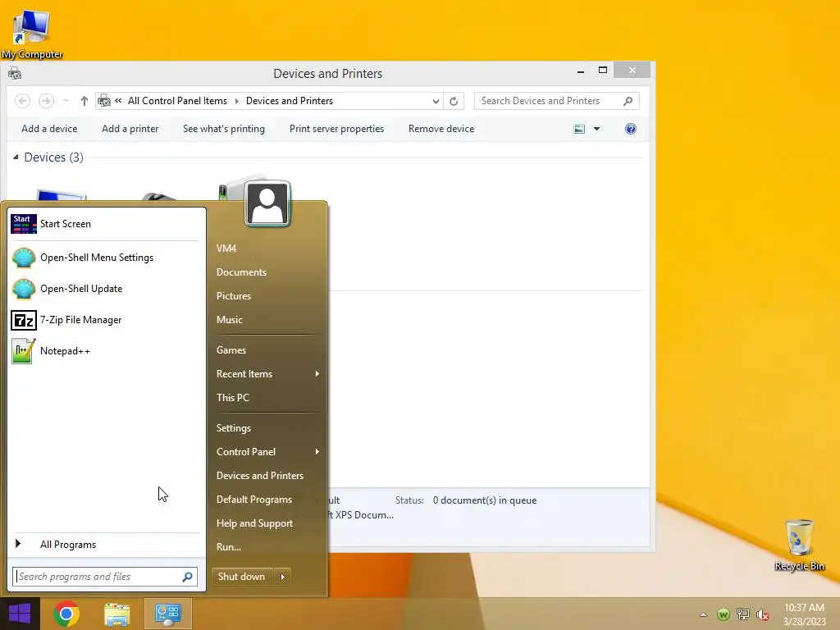Image resolution: width=840 pixels, height=630 pixels.
Task: Click the change view icon
Action: 579,129
